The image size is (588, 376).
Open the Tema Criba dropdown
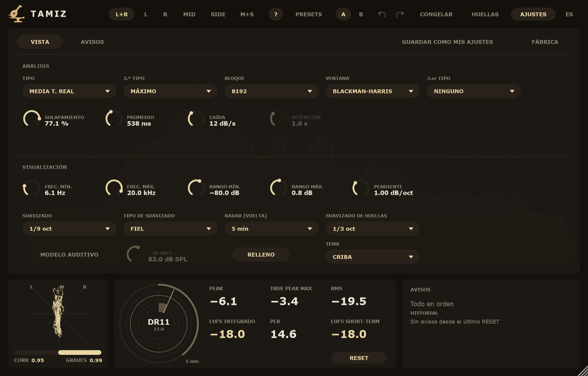tap(373, 257)
